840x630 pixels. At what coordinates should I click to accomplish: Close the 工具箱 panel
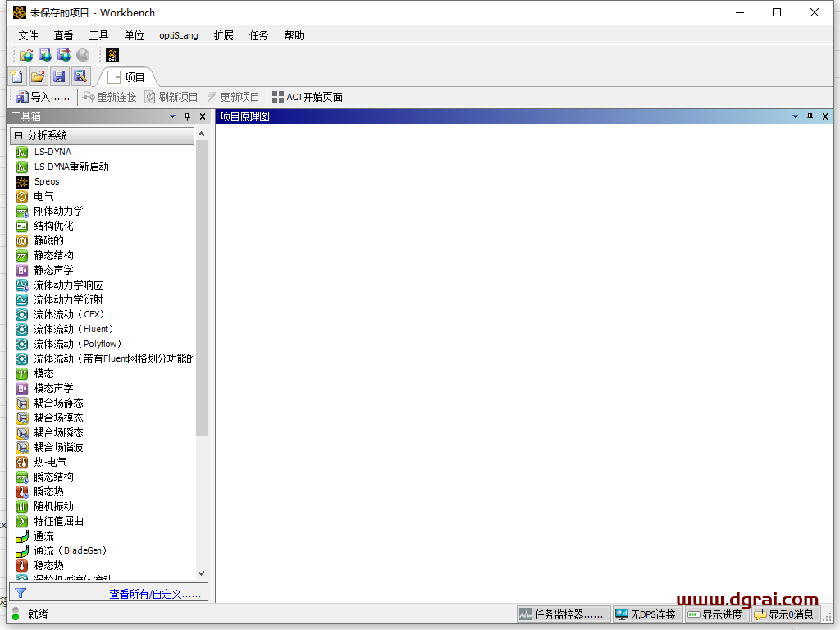pos(203,116)
